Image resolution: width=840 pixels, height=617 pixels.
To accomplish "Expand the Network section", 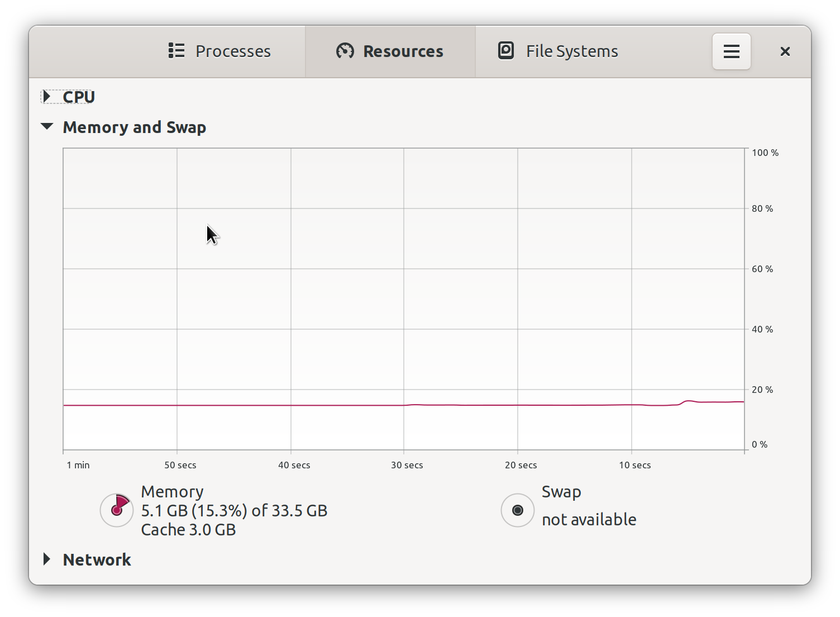I will [47, 559].
